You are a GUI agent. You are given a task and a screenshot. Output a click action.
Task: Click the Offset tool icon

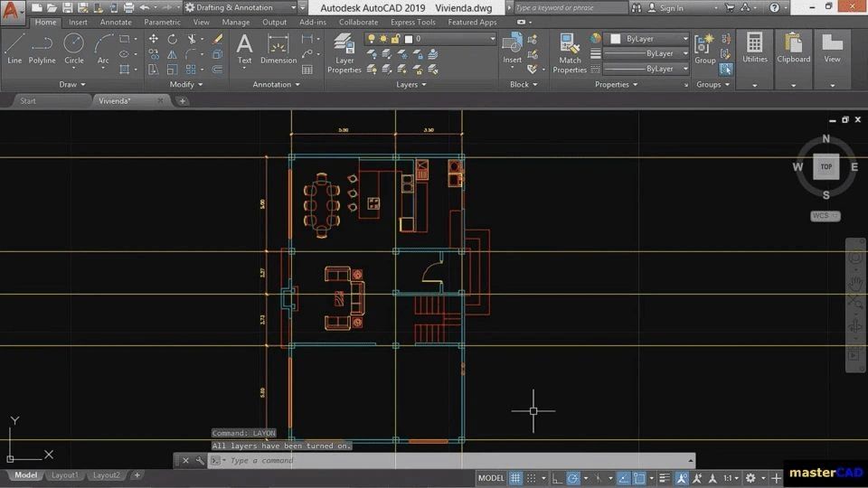coord(217,70)
